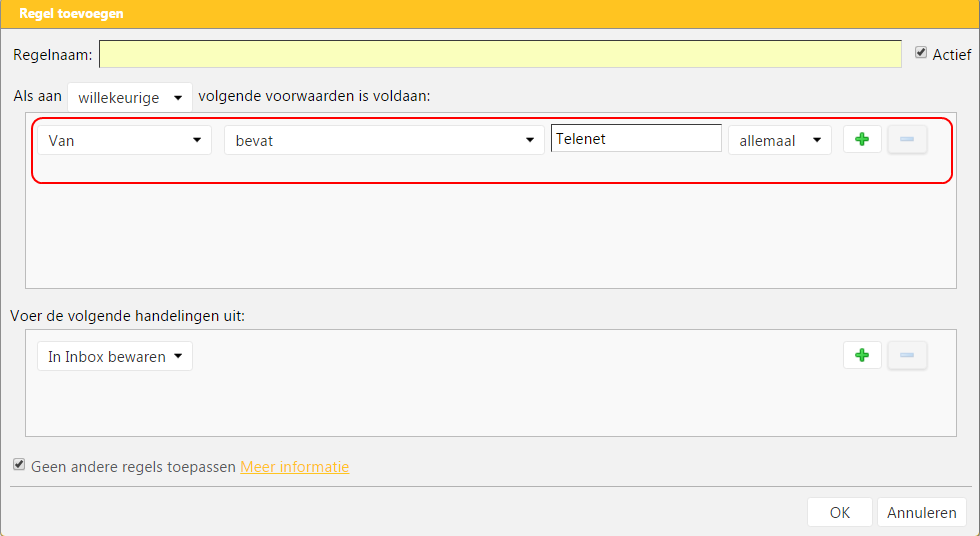Toggle the Actief checkbox

point(921,52)
